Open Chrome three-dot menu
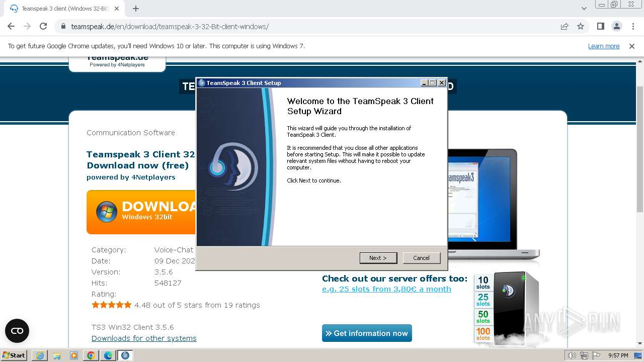 (x=633, y=26)
